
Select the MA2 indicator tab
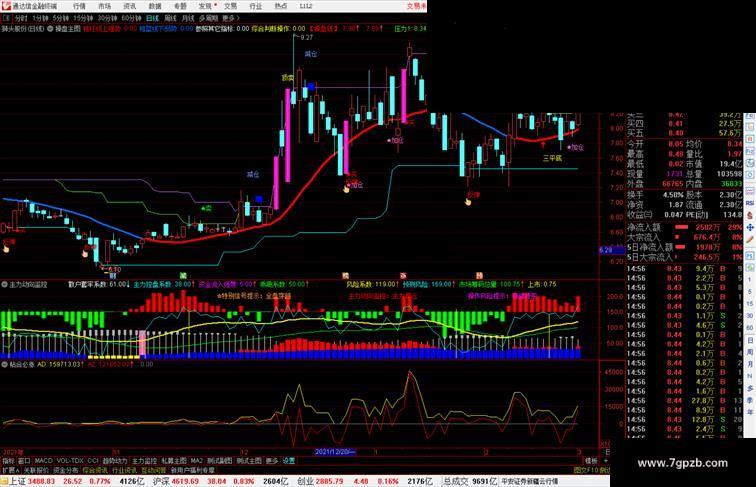pyautogui.click(x=196, y=461)
